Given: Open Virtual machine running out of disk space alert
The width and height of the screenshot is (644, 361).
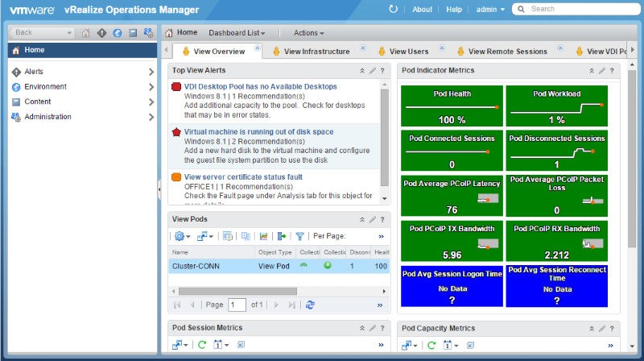Looking at the screenshot, I should point(258,132).
